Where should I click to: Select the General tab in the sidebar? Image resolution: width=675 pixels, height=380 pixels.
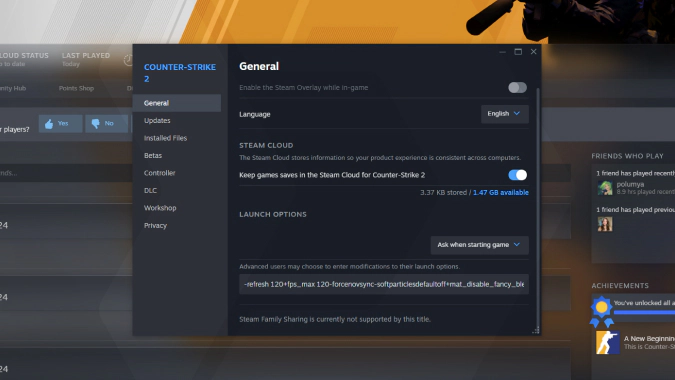(177, 103)
